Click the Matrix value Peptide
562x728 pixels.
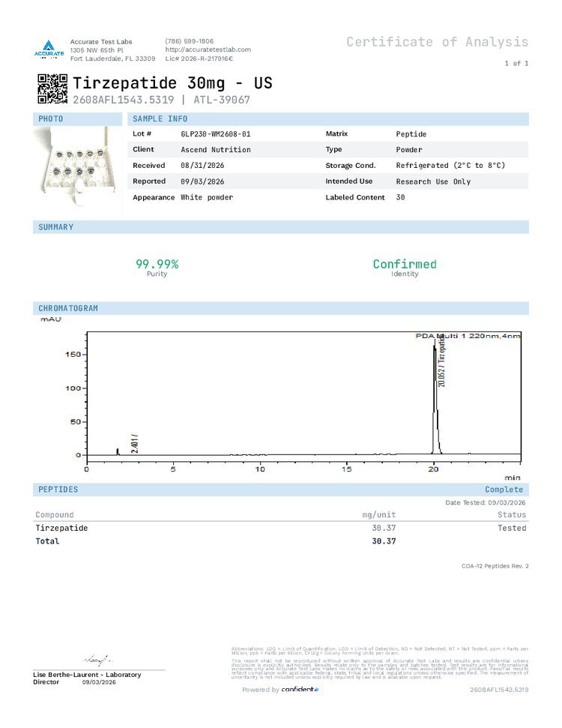pyautogui.click(x=411, y=133)
